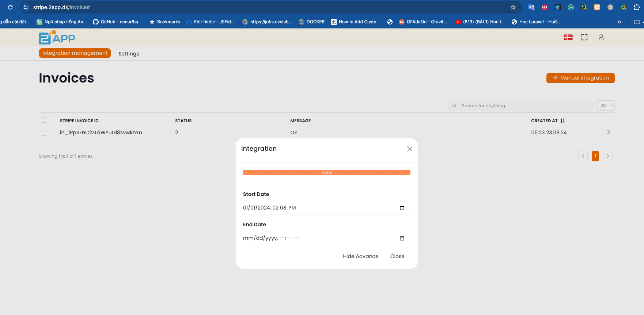The height and width of the screenshot is (315, 644).
Task: Click the Done progress bar
Action: point(326,173)
